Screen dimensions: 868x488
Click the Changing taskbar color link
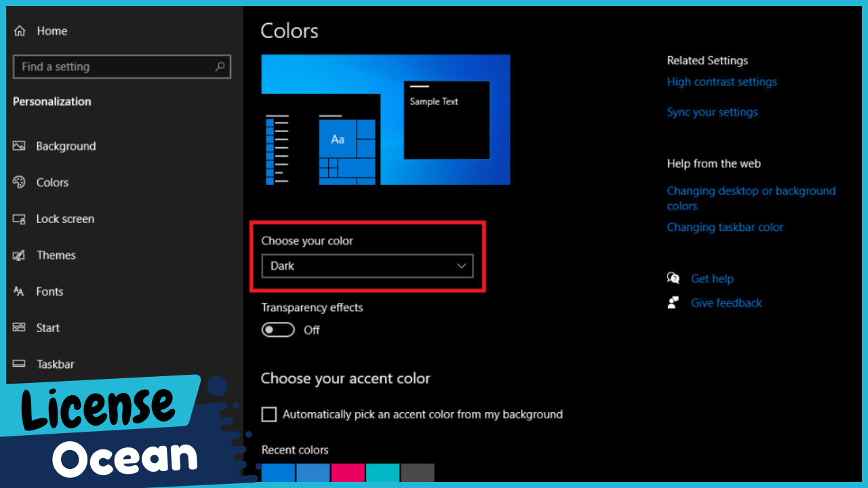[725, 227]
